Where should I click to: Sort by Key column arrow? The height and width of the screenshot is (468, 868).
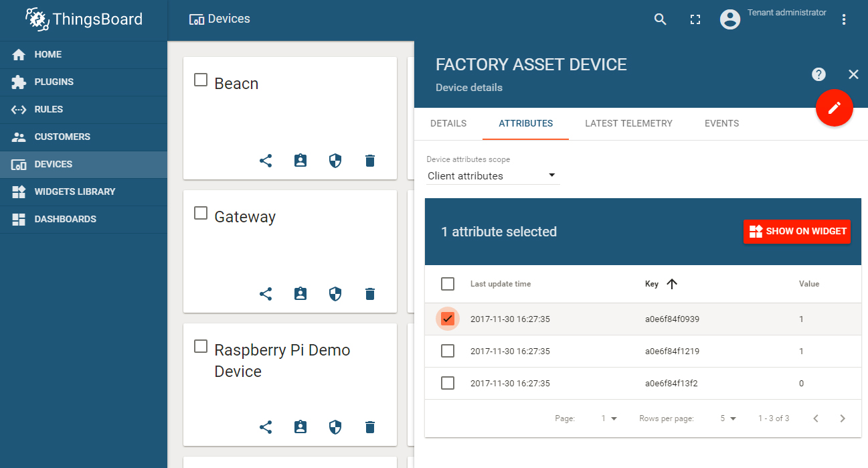(x=672, y=284)
